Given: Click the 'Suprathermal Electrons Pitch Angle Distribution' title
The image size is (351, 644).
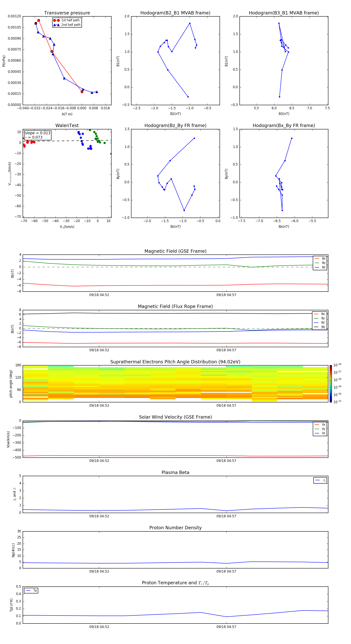Looking at the screenshot, I should click(175, 362).
